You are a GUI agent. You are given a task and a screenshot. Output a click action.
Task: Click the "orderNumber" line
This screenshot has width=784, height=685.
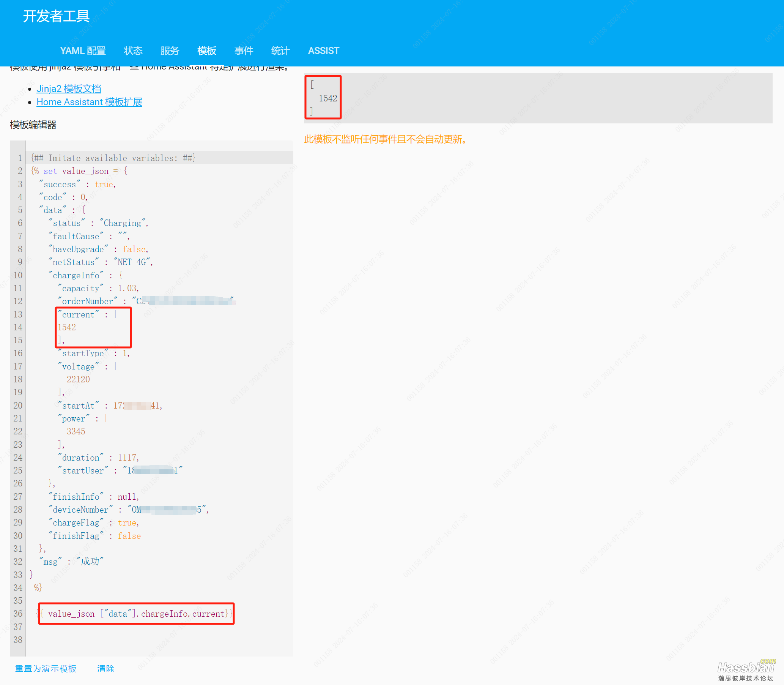coord(147,301)
